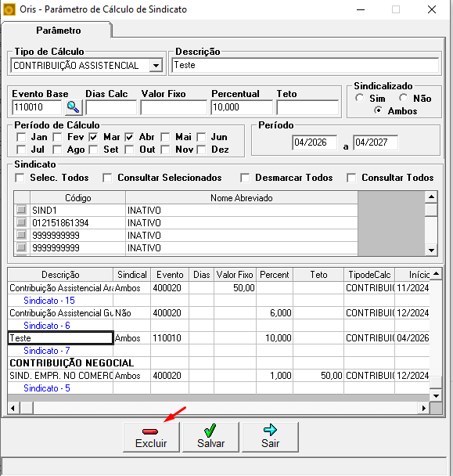Click the Descrição column header in lower grid
453x476 pixels.
coord(60,275)
